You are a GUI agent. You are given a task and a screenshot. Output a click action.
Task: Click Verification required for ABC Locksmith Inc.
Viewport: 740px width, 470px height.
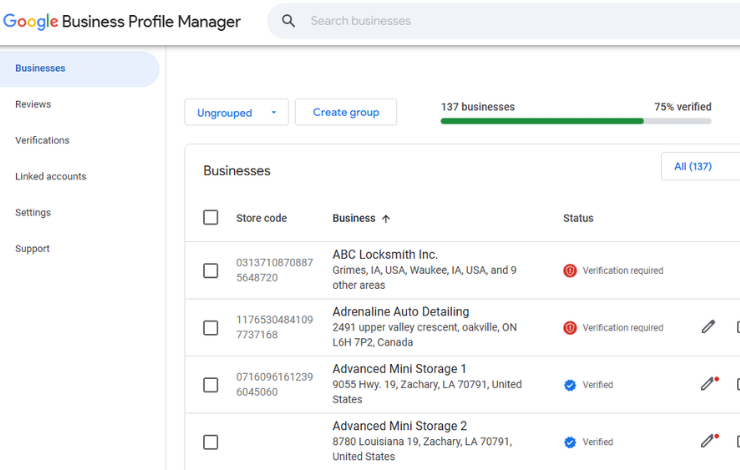tap(622, 270)
